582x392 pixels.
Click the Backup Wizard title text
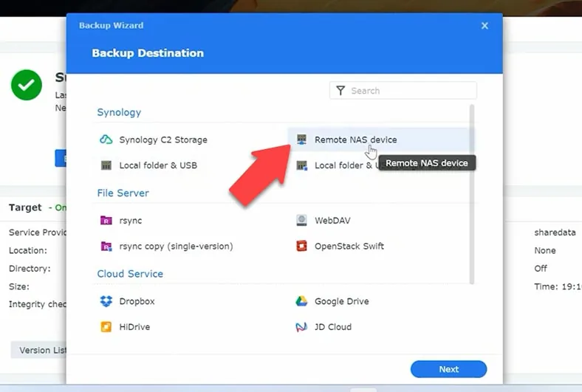[111, 26]
